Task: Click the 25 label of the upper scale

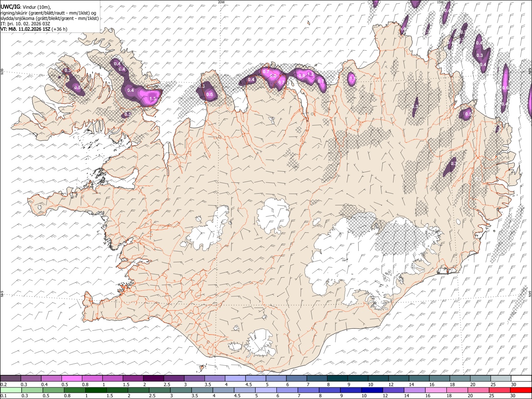Action: tap(493, 384)
